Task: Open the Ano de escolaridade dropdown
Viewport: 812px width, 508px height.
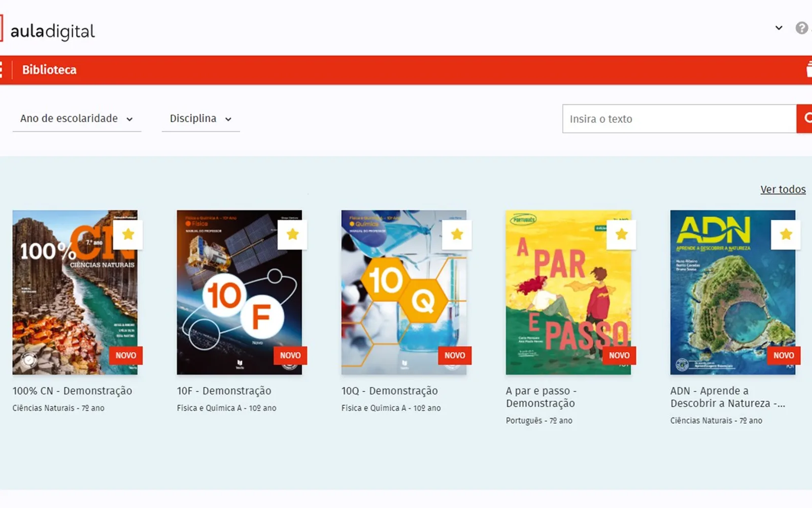Action: [x=77, y=119]
